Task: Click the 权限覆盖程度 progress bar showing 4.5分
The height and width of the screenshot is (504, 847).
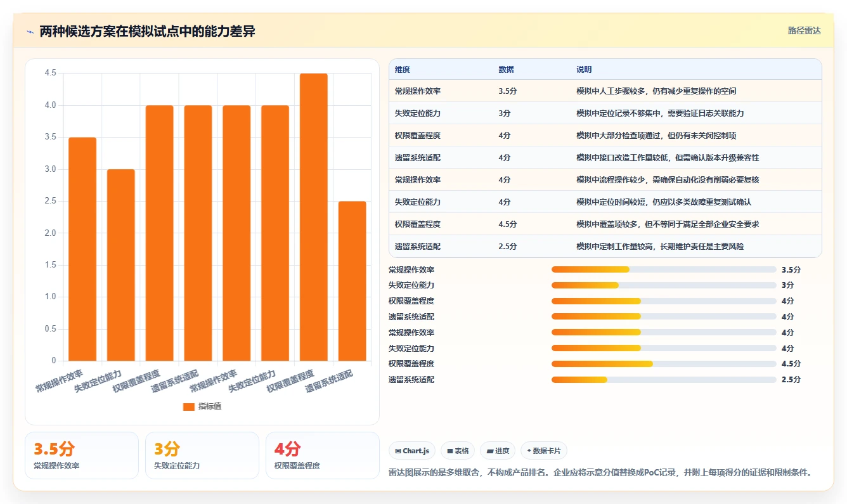Action: coord(664,364)
